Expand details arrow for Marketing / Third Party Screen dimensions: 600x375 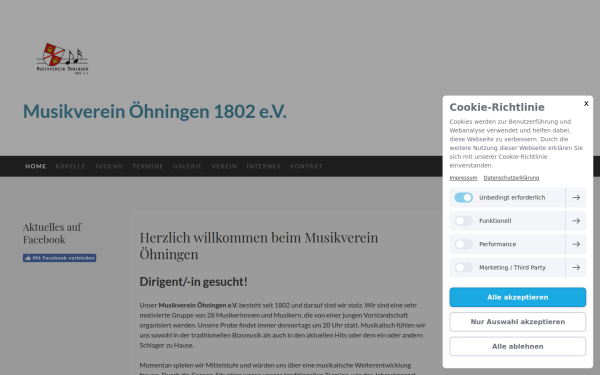pos(576,267)
